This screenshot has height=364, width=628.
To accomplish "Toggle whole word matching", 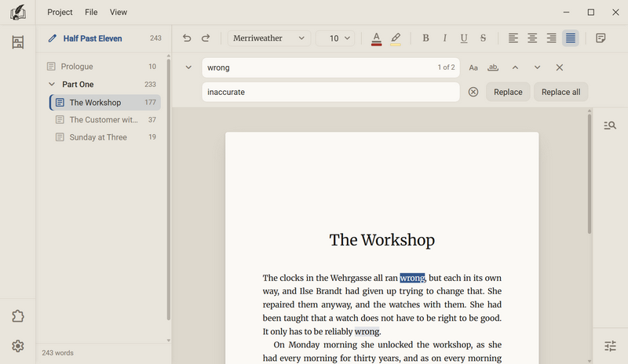I will (493, 67).
